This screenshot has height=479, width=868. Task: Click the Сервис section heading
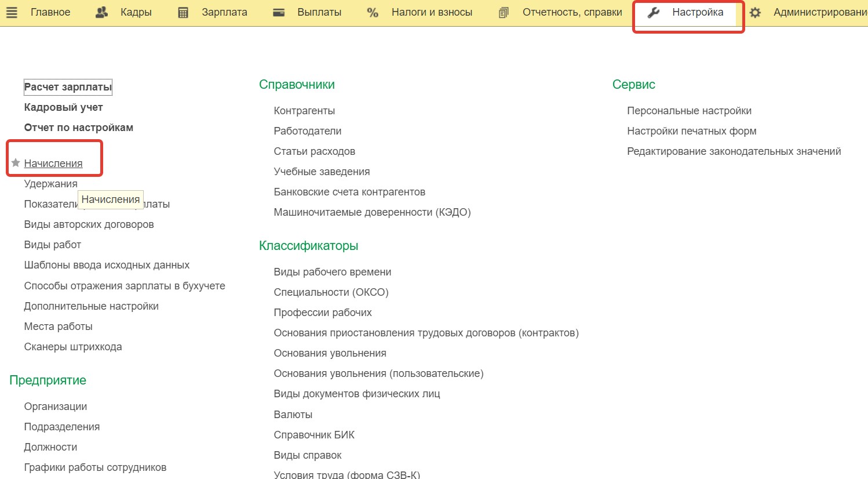(x=634, y=85)
